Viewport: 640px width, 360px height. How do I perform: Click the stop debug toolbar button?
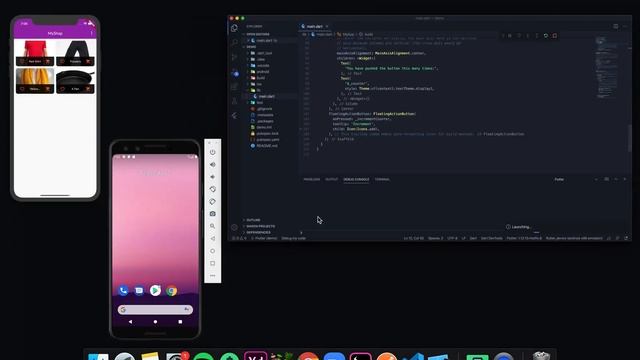click(555, 36)
